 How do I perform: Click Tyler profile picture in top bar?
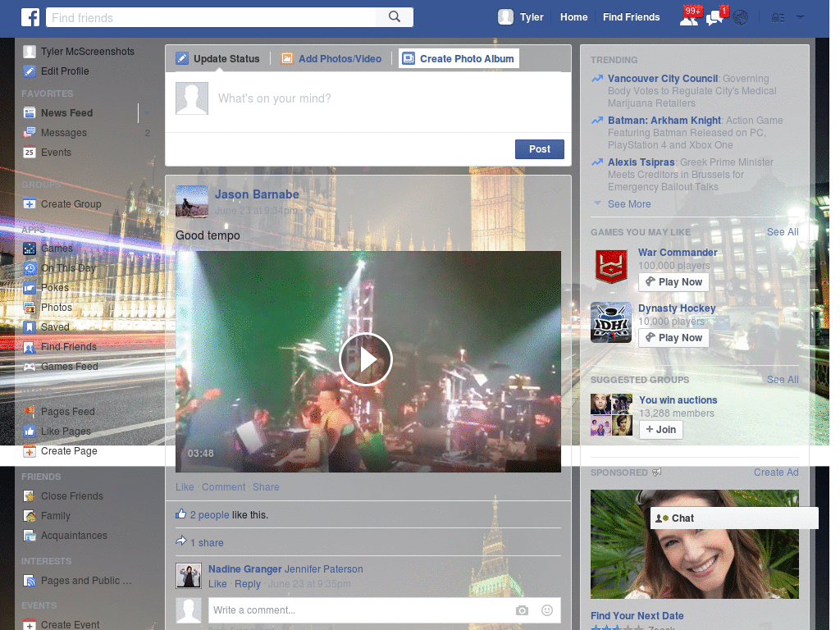click(505, 17)
